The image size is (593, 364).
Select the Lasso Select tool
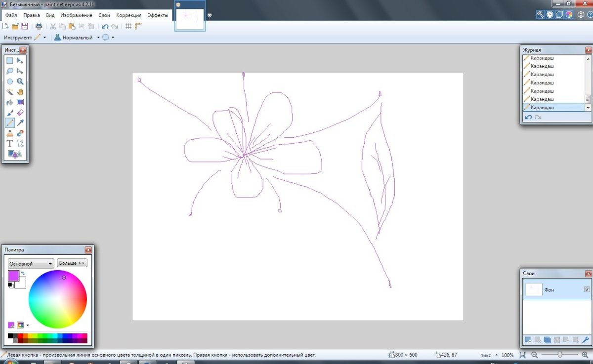pos(9,71)
